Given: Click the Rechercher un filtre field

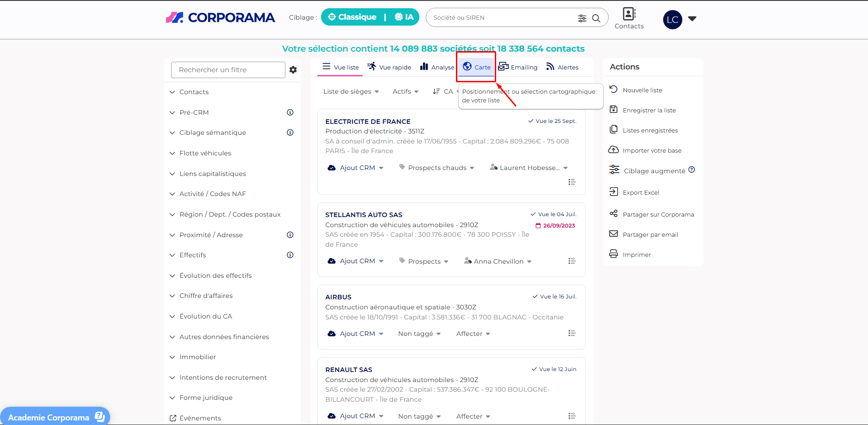Looking at the screenshot, I should pos(228,70).
